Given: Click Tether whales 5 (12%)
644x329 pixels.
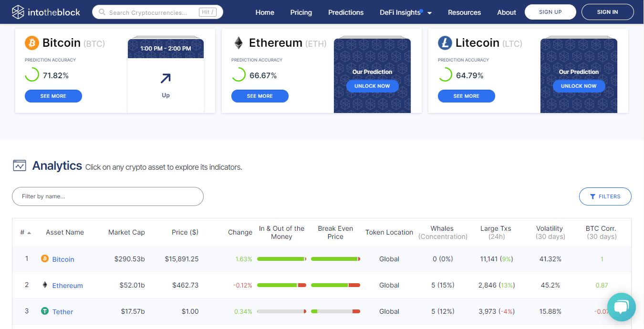Looking at the screenshot, I should pos(443,311).
